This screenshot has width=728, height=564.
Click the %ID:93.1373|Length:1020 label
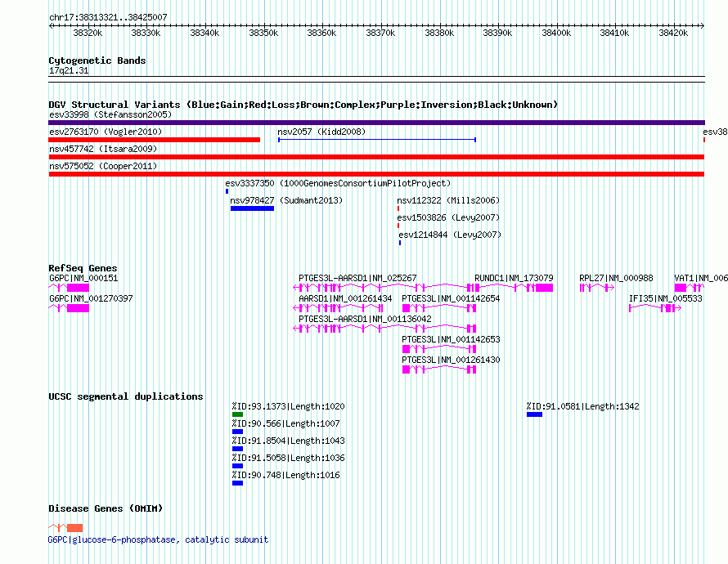pyautogui.click(x=288, y=406)
